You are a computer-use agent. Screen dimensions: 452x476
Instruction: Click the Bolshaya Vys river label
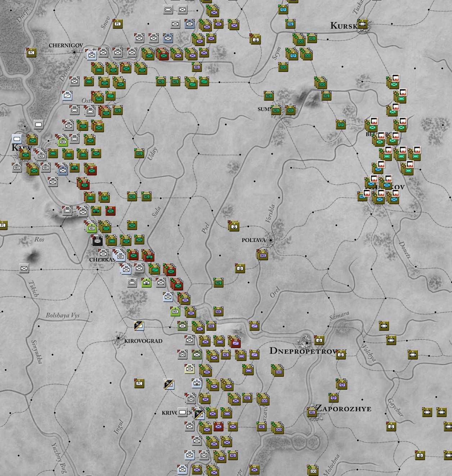63,316
